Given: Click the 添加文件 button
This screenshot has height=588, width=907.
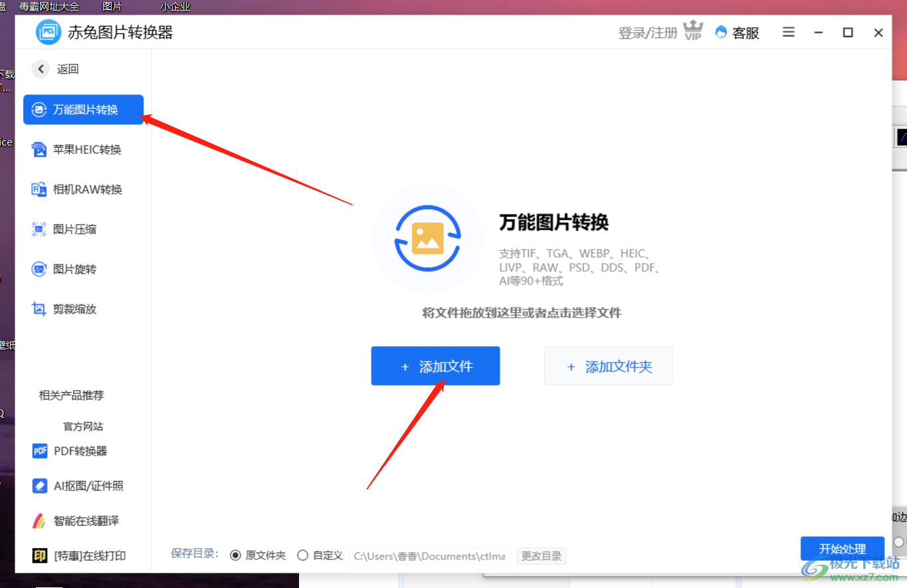Looking at the screenshot, I should (x=435, y=365).
